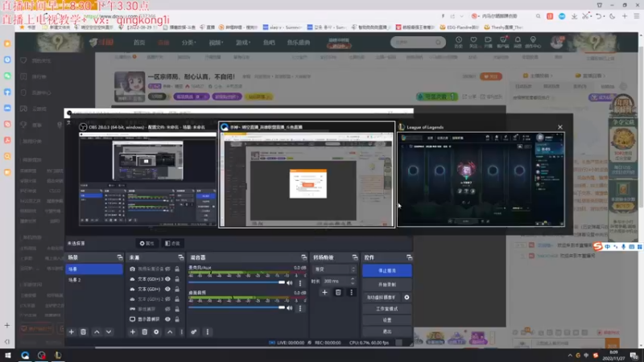Adjust the 300 ms duration stepper
Image resolution: width=644 pixels, height=362 pixels.
click(x=353, y=281)
